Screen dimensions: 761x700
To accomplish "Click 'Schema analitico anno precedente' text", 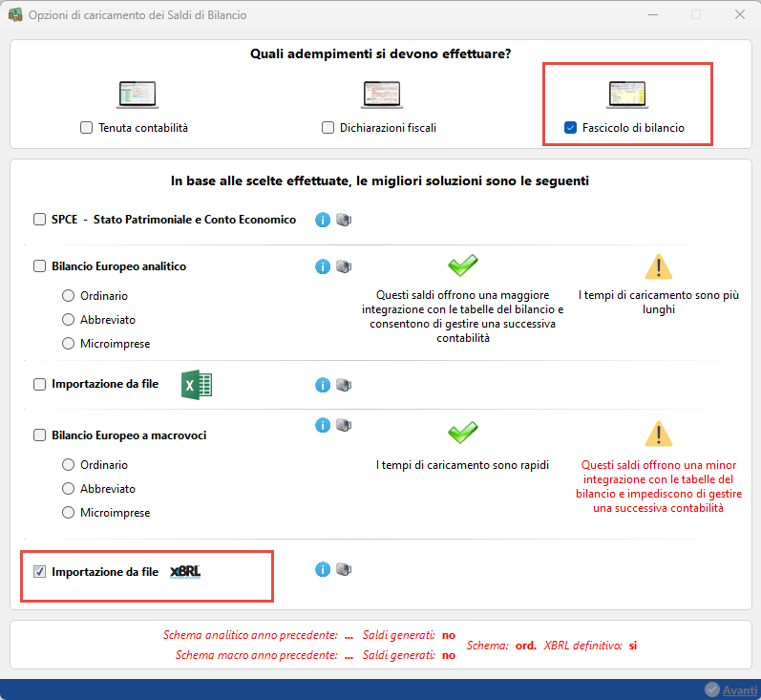I will 250,635.
